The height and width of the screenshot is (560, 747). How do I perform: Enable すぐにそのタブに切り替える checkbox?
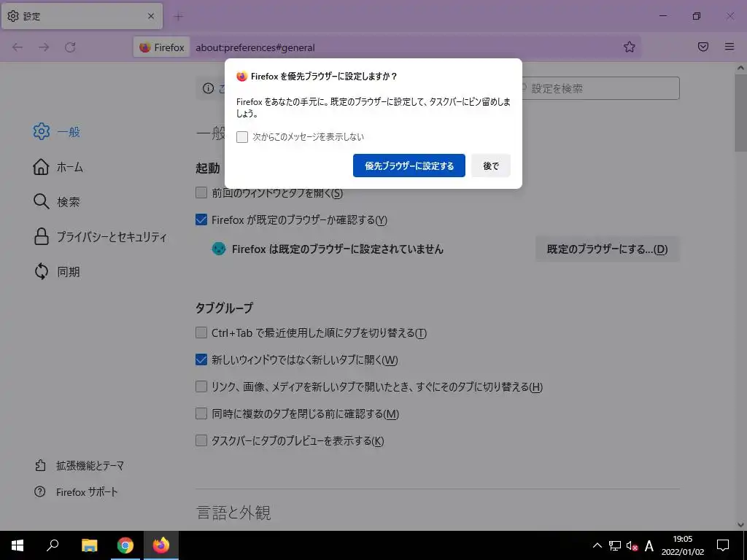tap(201, 386)
